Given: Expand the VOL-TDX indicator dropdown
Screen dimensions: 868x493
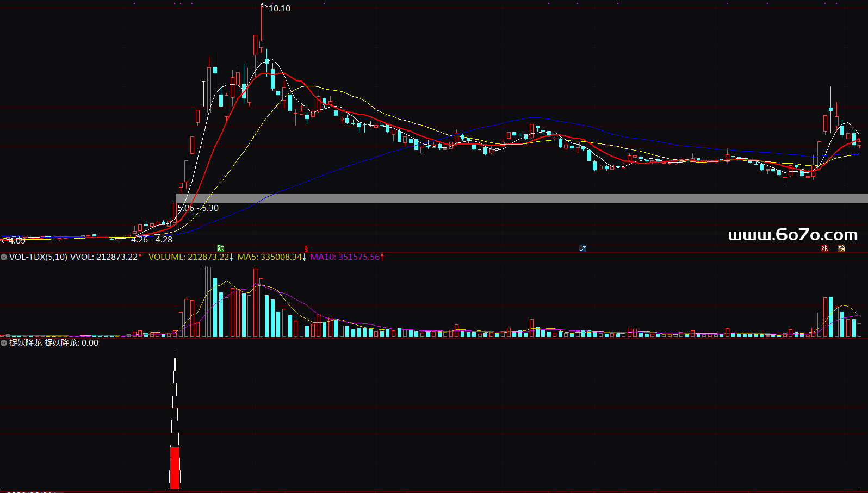Looking at the screenshot, I should click(x=4, y=257).
